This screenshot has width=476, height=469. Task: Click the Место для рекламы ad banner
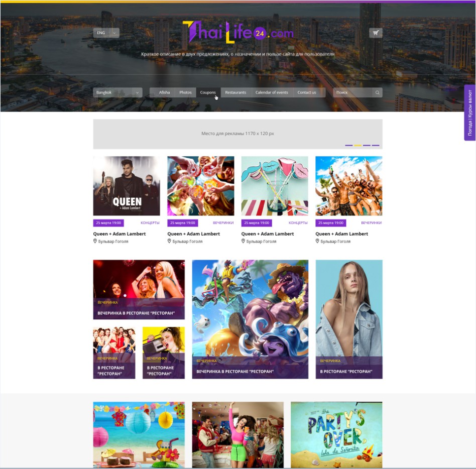tap(237, 134)
